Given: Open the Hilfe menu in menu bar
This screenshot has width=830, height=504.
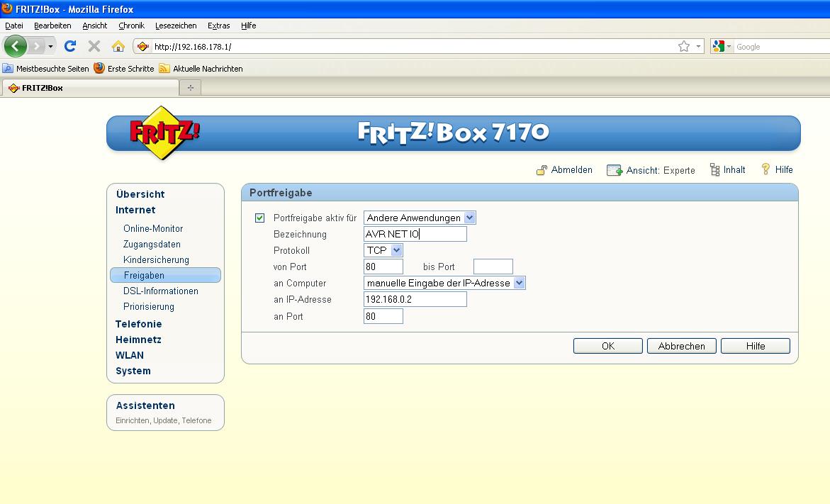Looking at the screenshot, I should (x=248, y=26).
